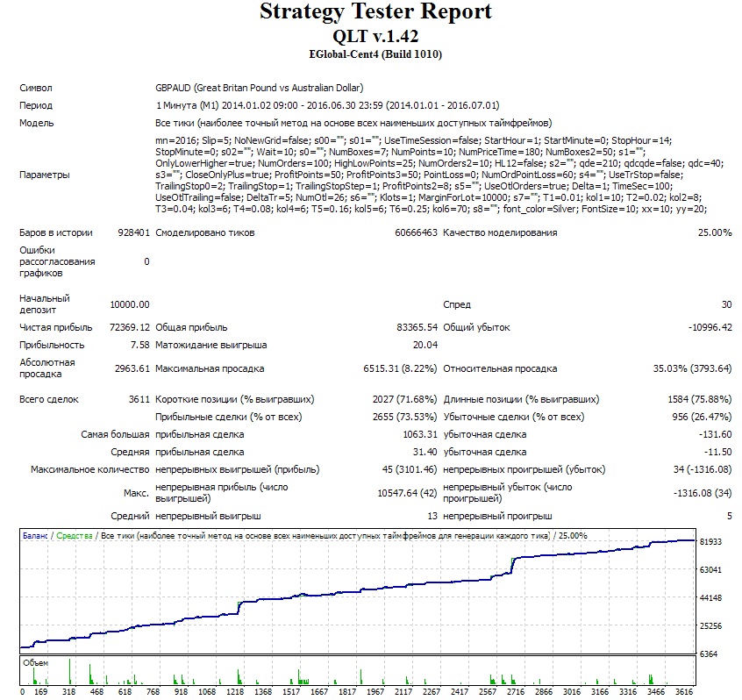This screenshot has width=742, height=700.
Task: Select x-axis trade number 2716
Action: tap(516, 692)
